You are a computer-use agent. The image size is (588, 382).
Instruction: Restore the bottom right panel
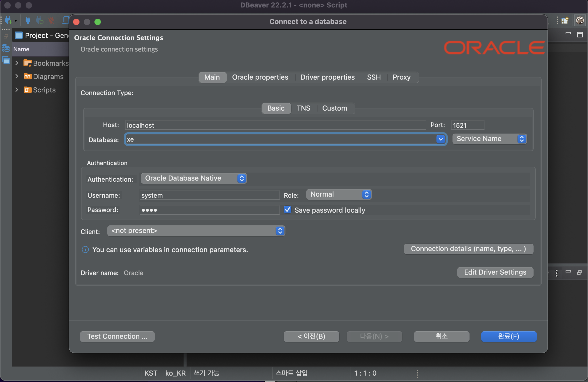(579, 272)
